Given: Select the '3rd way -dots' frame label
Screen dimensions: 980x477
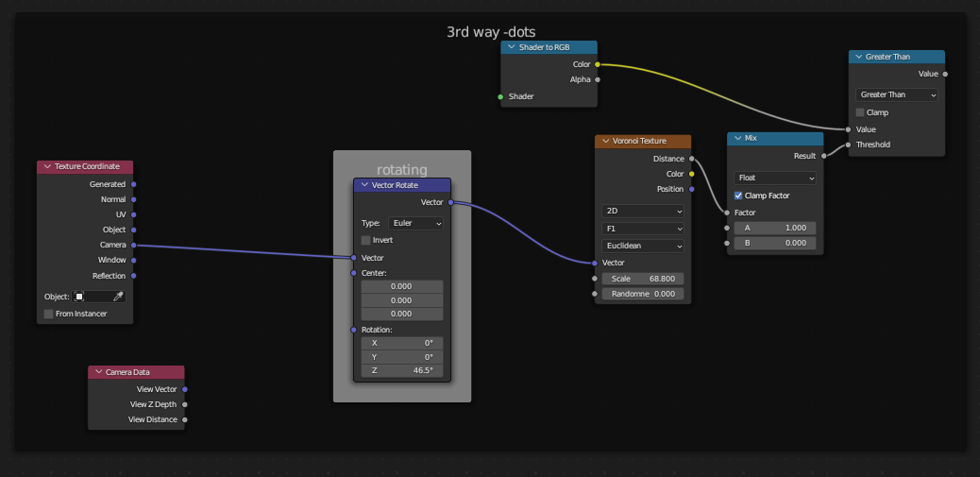Looking at the screenshot, I should pos(491,32).
